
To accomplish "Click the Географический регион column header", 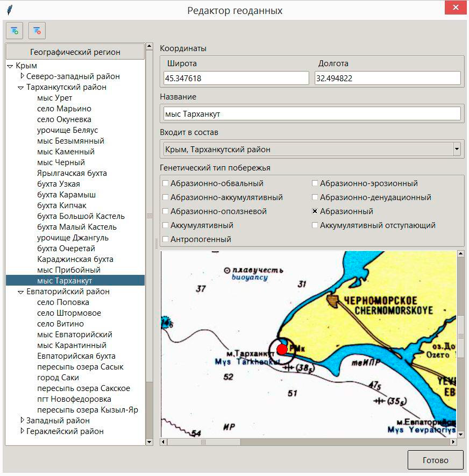I will point(75,52).
